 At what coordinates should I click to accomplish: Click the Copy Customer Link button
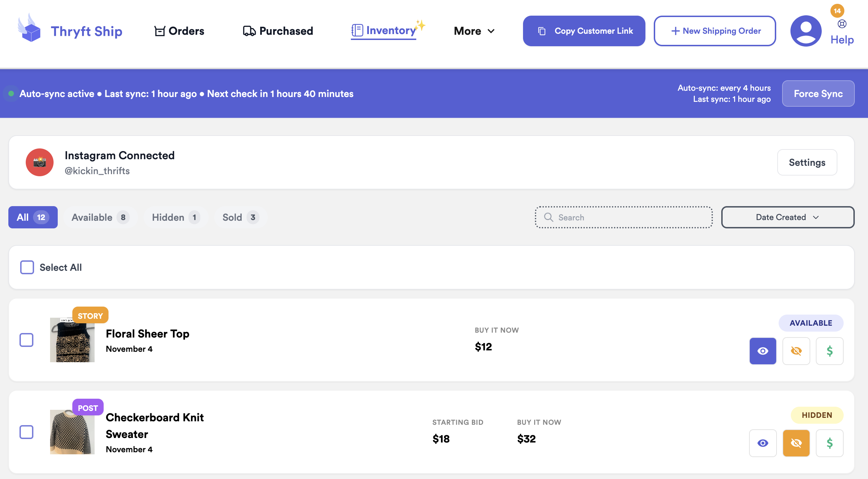point(584,31)
